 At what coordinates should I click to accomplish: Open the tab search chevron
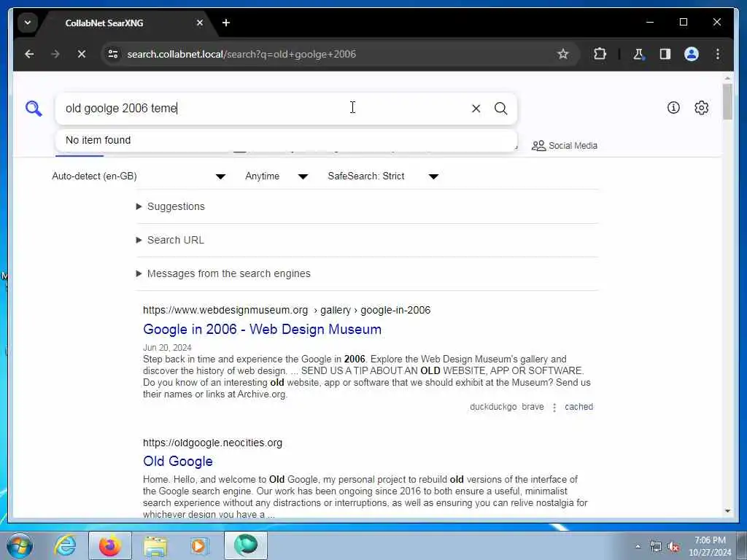click(28, 23)
